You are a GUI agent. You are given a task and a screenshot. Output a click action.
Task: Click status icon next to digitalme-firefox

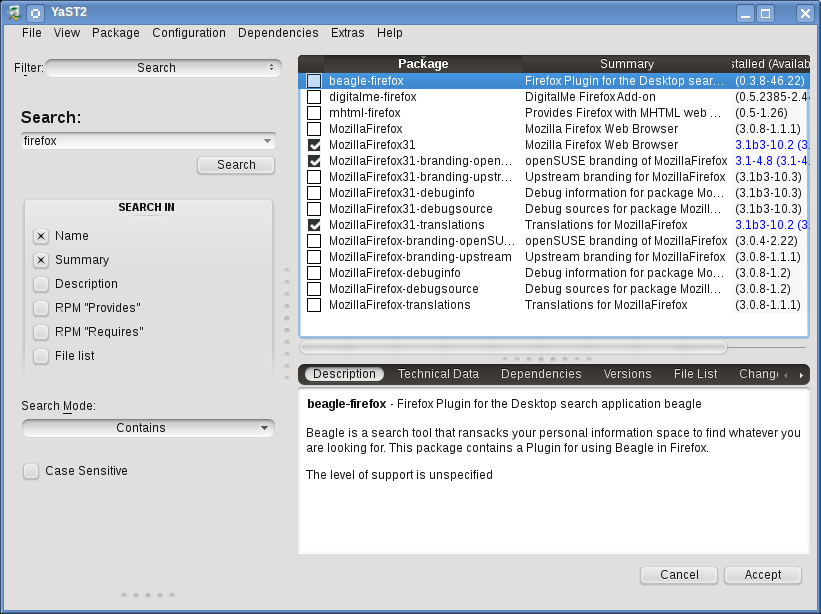[314, 97]
